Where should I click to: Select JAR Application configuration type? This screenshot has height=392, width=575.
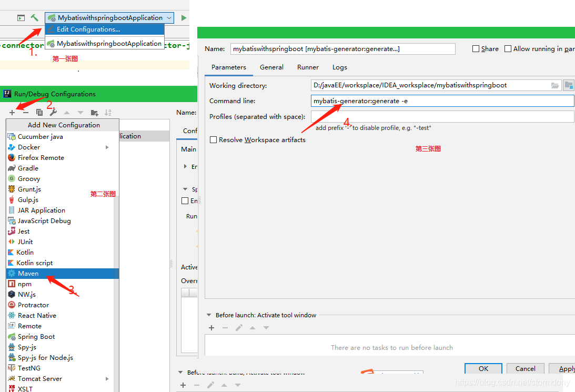(60, 210)
